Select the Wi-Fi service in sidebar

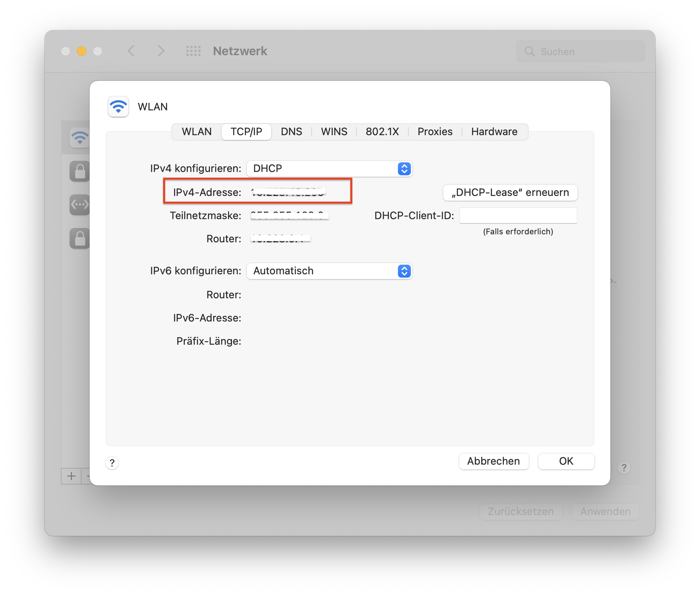coord(80,138)
